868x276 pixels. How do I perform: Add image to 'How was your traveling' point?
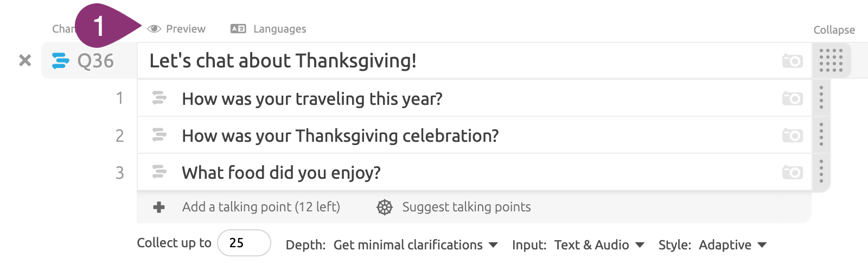793,98
